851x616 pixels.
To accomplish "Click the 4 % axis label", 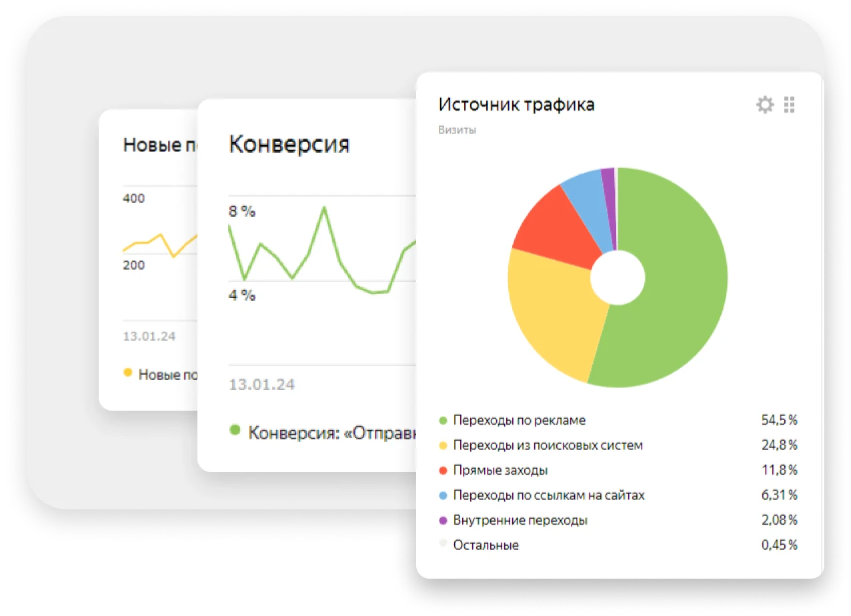I will pyautogui.click(x=242, y=295).
